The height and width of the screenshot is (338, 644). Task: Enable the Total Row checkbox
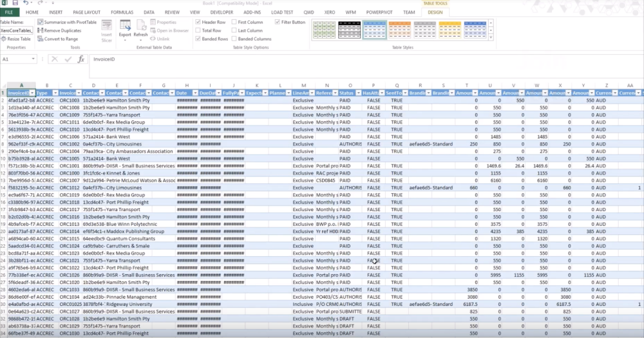[x=198, y=30]
